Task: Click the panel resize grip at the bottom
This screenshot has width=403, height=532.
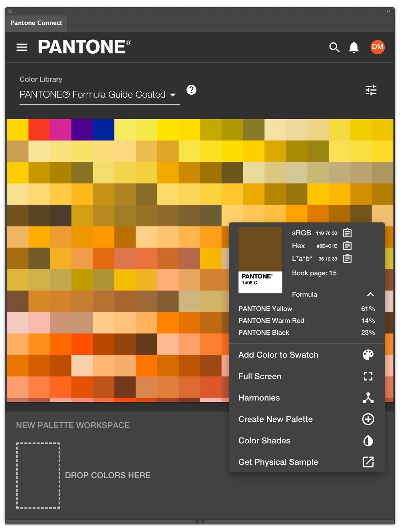Action: (200, 521)
